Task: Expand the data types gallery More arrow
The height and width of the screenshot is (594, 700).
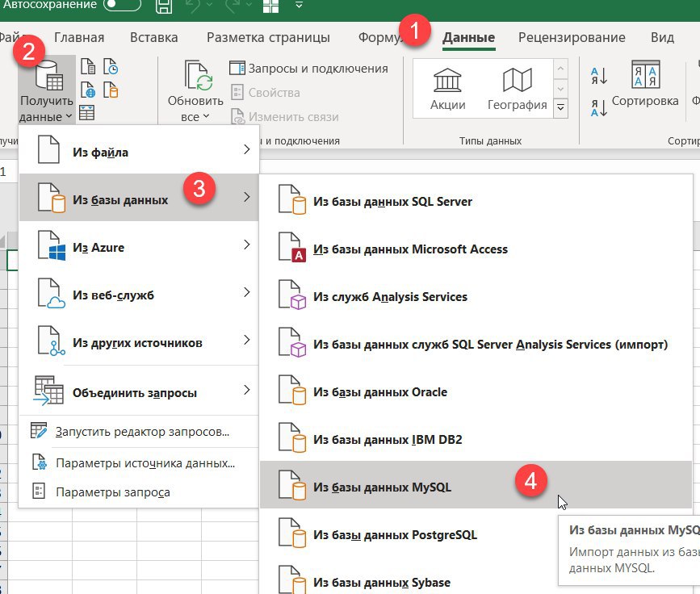Action: tap(560, 108)
